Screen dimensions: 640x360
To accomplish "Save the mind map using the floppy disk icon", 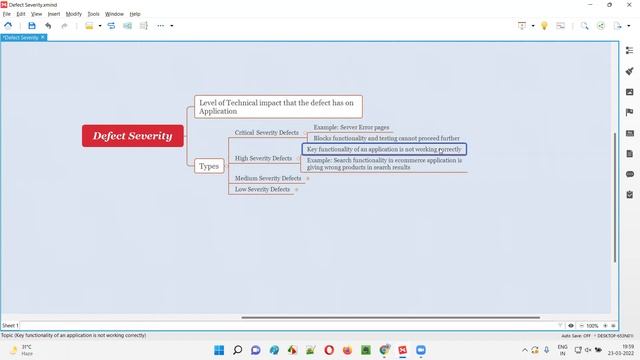I will [x=32, y=26].
